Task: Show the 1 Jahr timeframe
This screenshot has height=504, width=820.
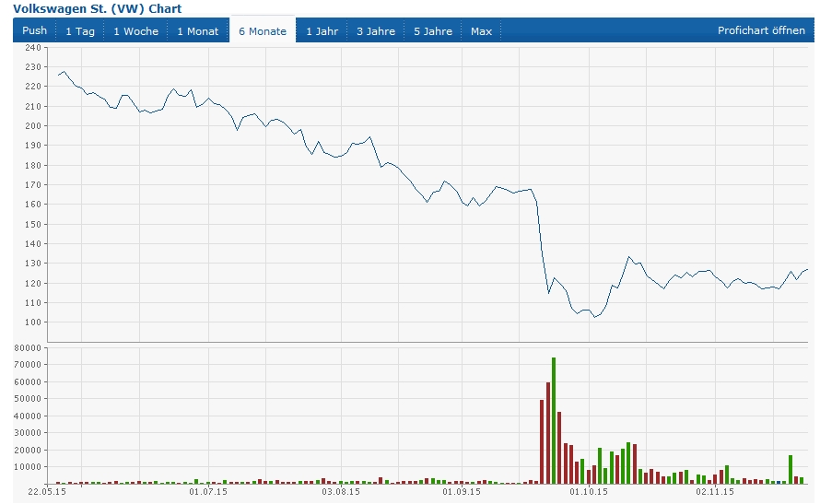Action: click(x=322, y=30)
